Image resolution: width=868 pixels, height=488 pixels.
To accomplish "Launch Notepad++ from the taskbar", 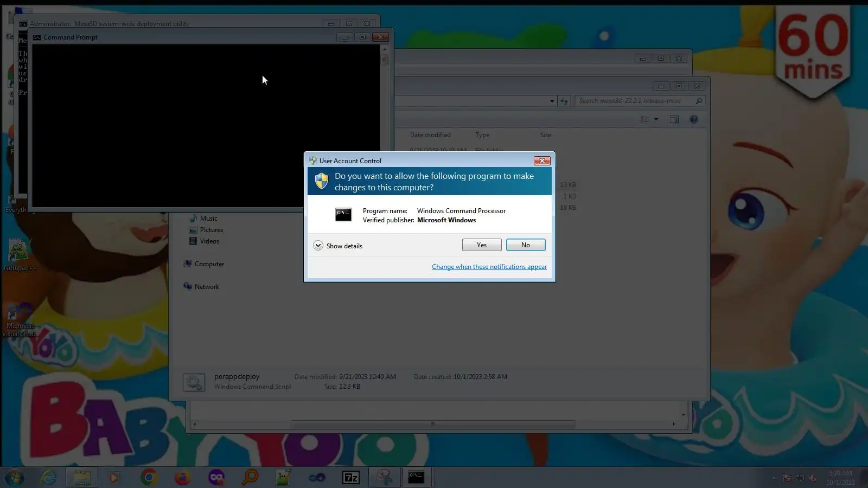I will tap(284, 478).
